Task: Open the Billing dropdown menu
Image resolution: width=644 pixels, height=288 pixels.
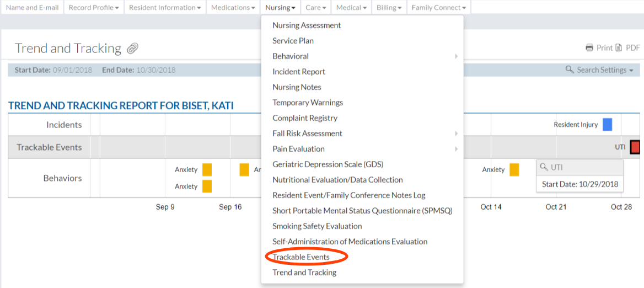Action: (x=389, y=8)
